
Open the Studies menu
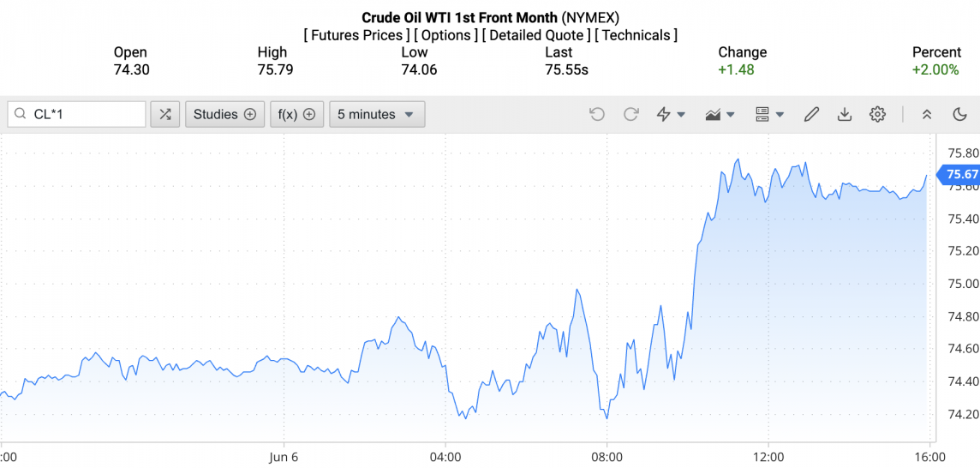(x=224, y=114)
